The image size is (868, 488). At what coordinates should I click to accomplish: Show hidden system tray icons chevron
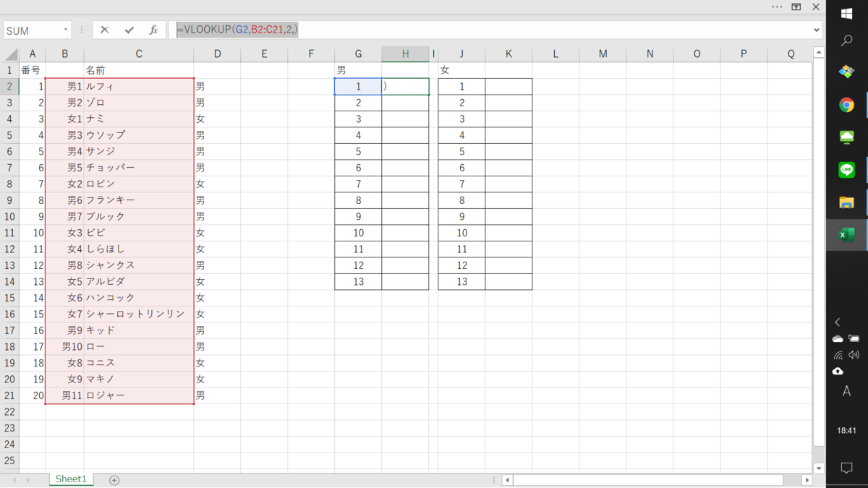pyautogui.click(x=838, y=322)
